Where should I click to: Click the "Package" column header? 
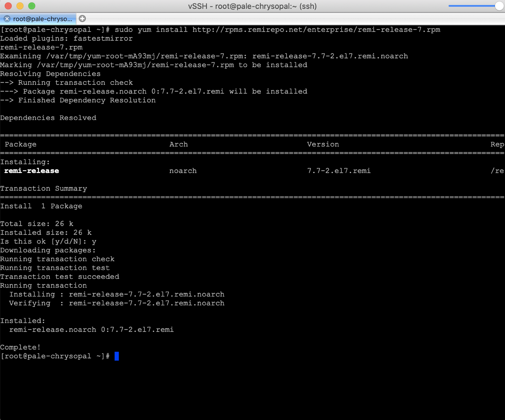coord(21,145)
